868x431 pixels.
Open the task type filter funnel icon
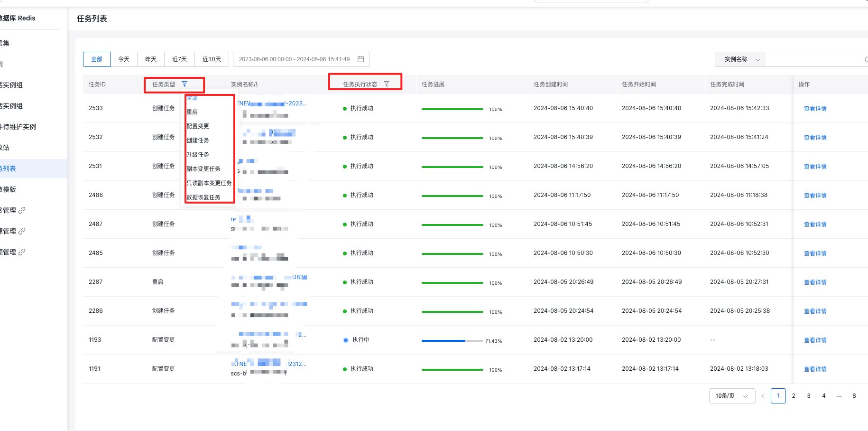point(185,84)
